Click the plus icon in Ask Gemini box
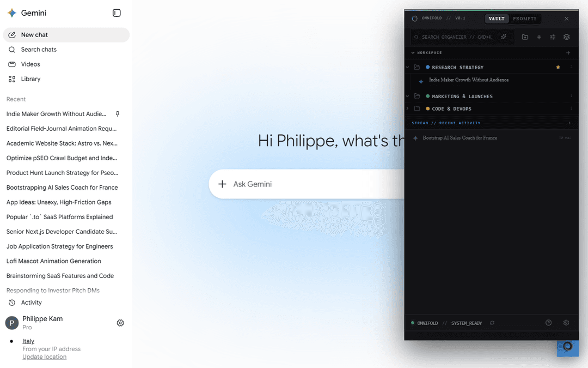 coord(222,184)
